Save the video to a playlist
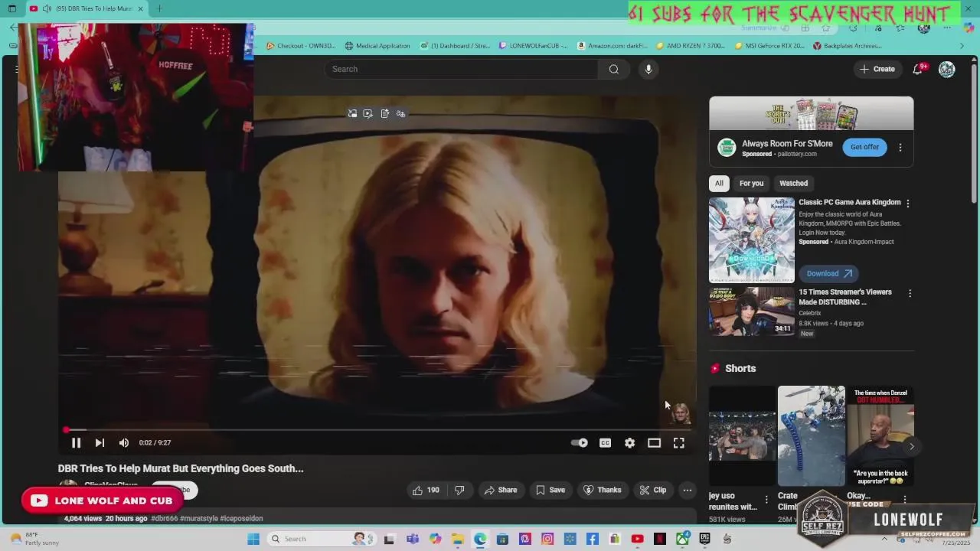980x551 pixels. point(550,490)
